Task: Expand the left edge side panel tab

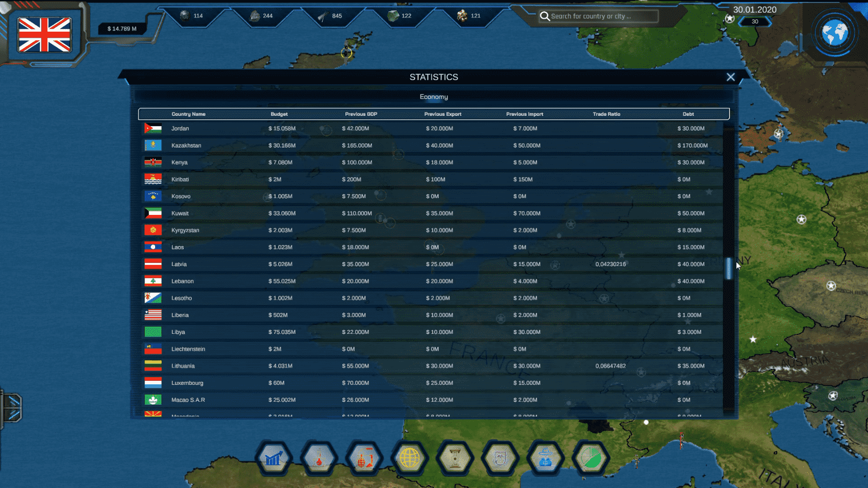Action: click(x=11, y=407)
